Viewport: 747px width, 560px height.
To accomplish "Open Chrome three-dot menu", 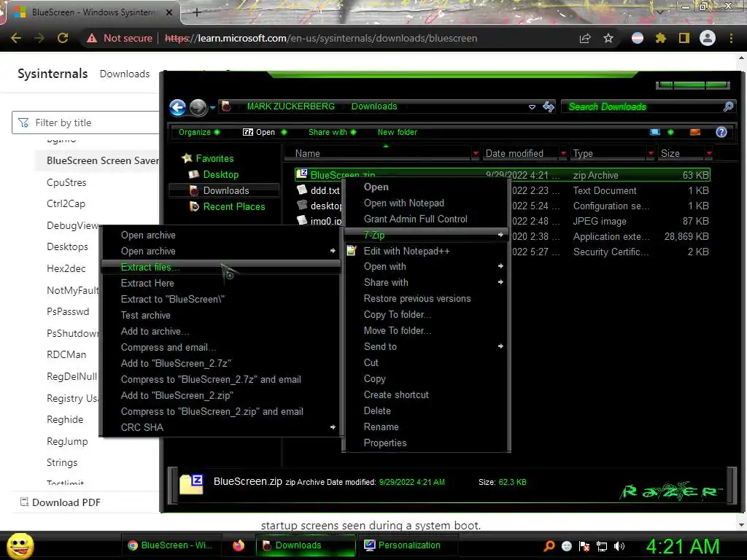I will click(731, 38).
